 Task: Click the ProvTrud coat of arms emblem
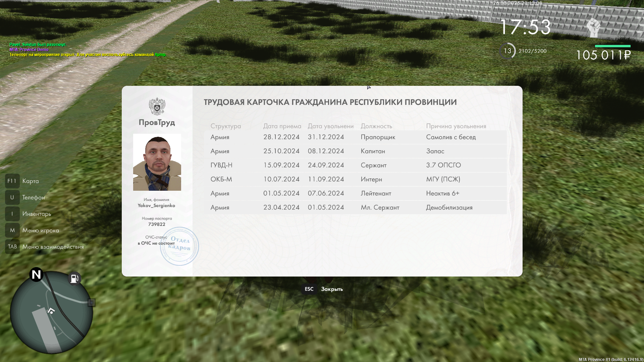tap(157, 106)
